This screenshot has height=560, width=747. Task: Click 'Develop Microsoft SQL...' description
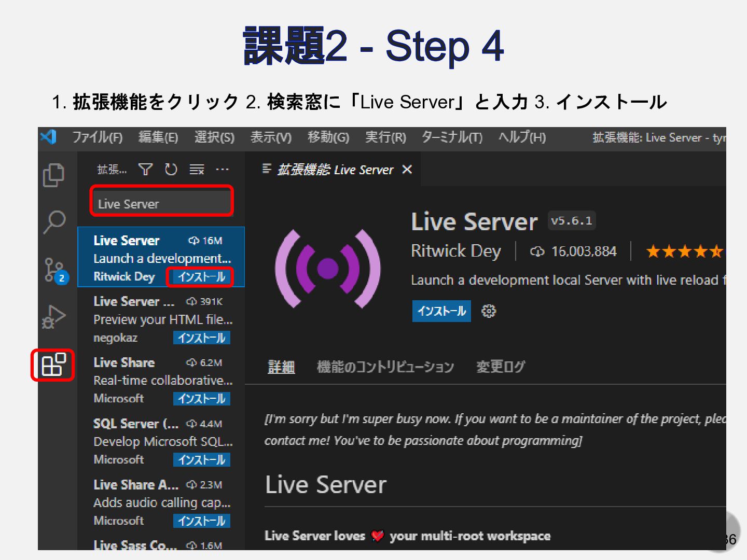(163, 441)
